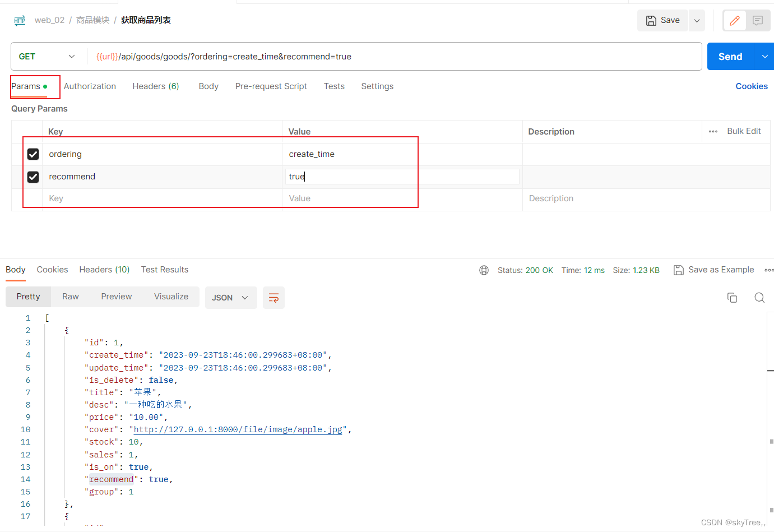The width and height of the screenshot is (774, 532).
Task: Click the globe proxy icon near Status
Action: (484, 270)
